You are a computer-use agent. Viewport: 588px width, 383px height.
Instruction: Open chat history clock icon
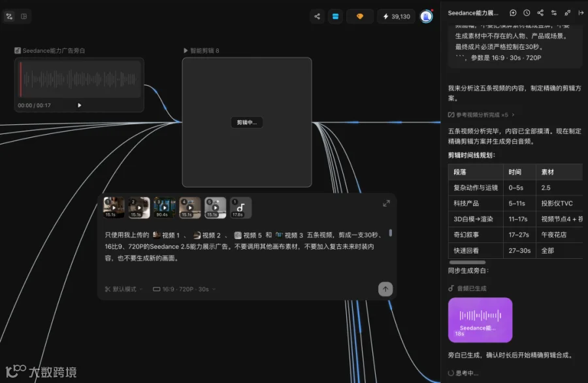pos(527,13)
